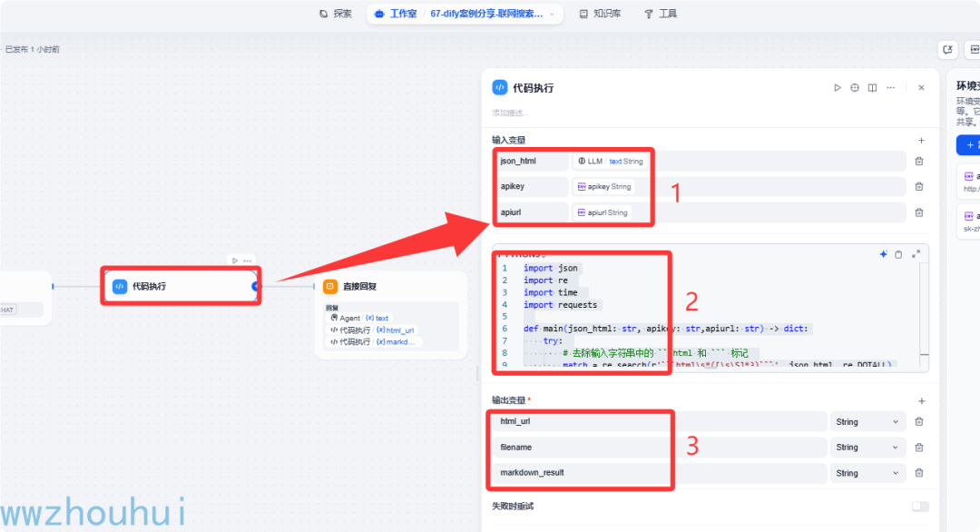The image size is (980, 532).
Task: Open type dropdown for html_url
Action: tap(867, 422)
